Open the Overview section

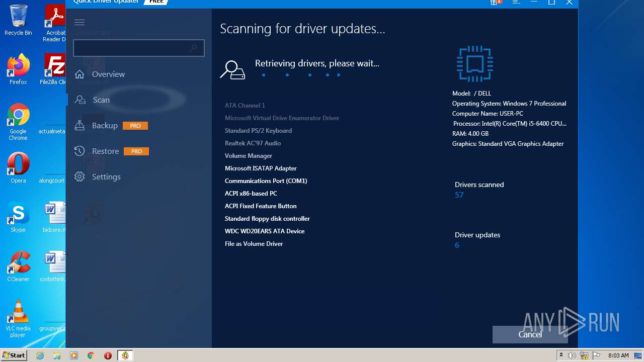click(108, 74)
